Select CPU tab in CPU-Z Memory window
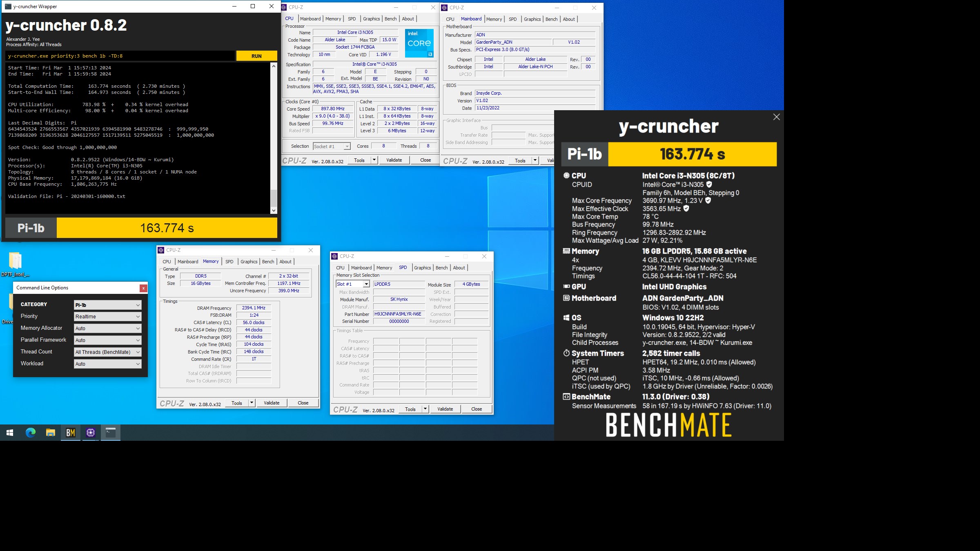 tap(167, 262)
